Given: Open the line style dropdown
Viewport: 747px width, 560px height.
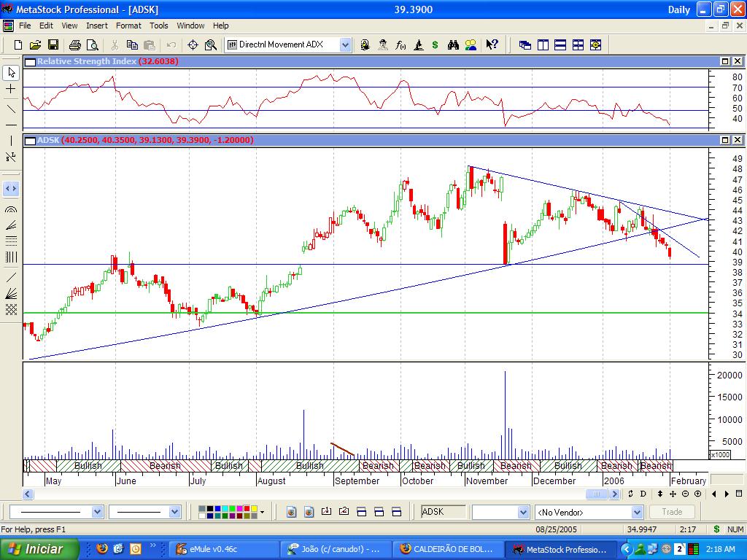Looking at the screenshot, I should 96,512.
